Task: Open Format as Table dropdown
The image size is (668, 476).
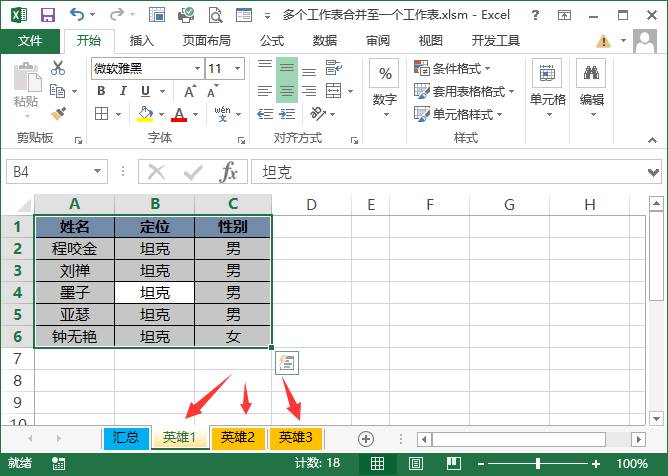Action: 464,91
